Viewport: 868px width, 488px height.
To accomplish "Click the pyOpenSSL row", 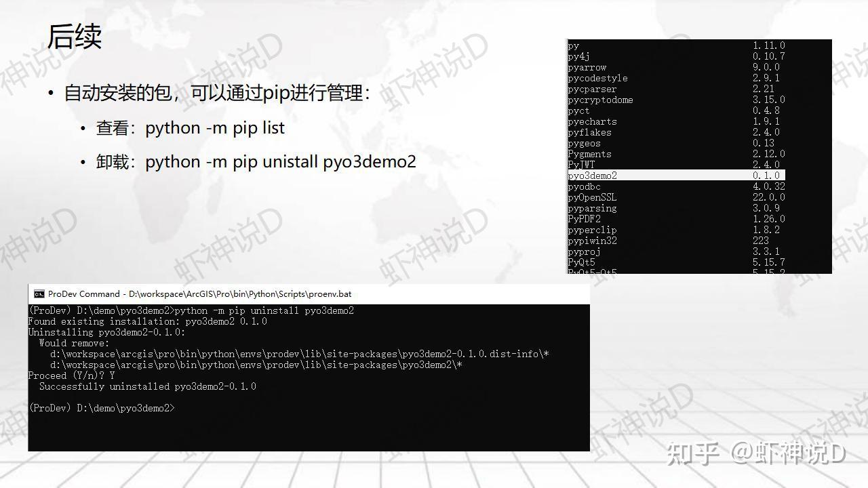I will click(677, 197).
